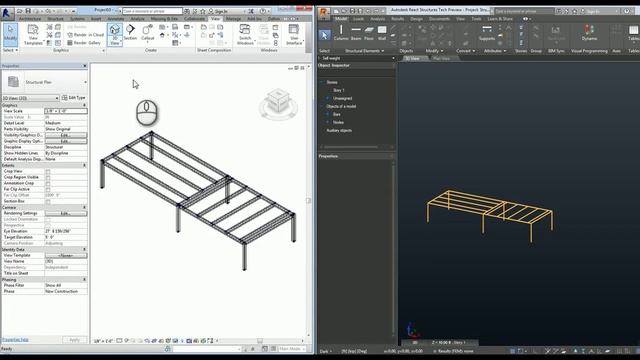Click the Supports tool in React Structures
The height and width of the screenshot is (360, 640).
(x=487, y=33)
